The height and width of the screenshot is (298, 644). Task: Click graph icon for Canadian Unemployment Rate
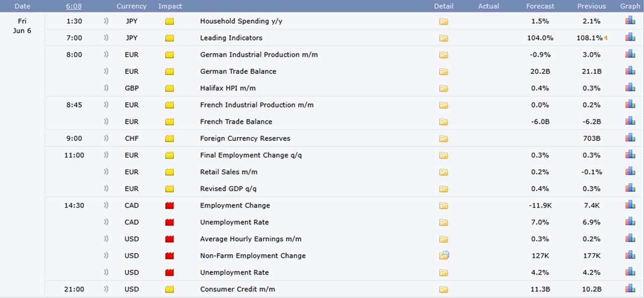(630, 221)
